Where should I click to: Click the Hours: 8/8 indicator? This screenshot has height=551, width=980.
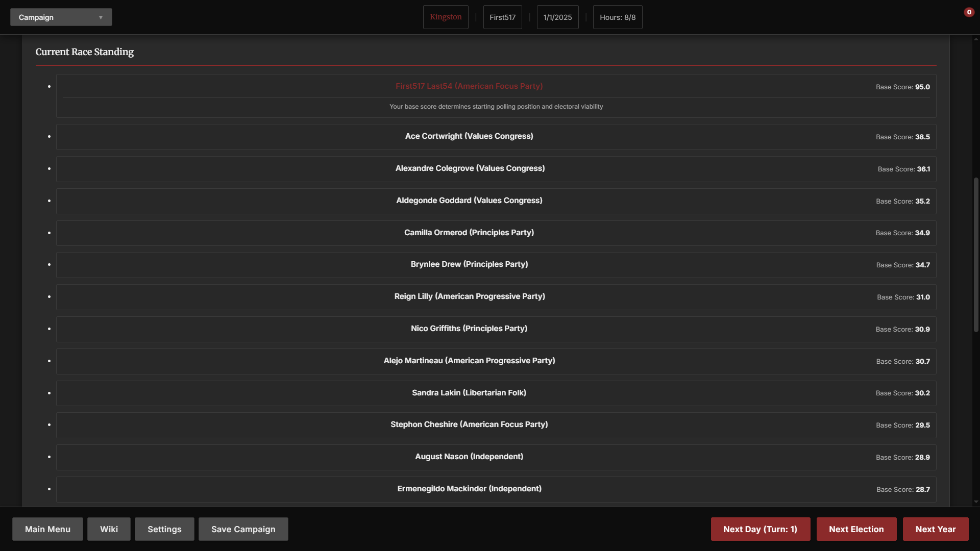[x=617, y=17]
